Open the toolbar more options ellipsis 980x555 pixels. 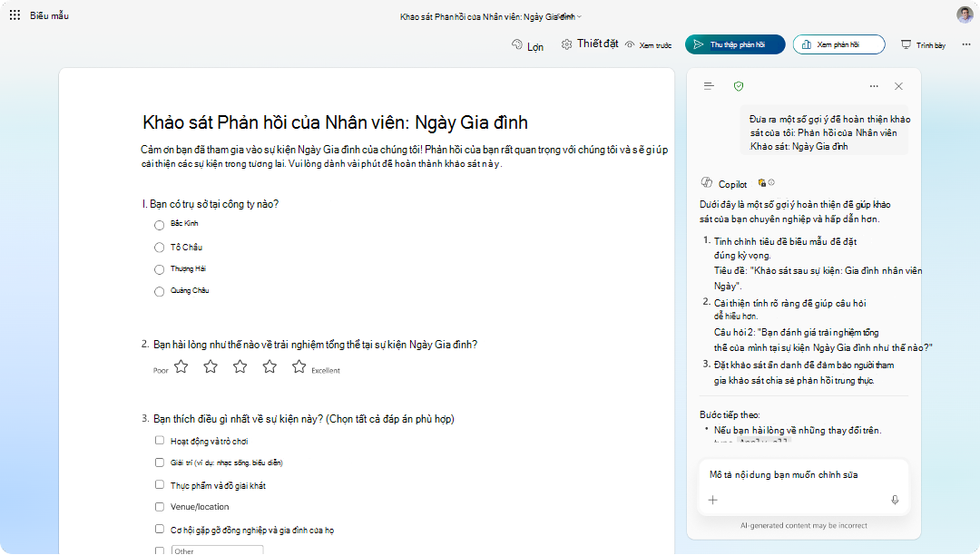(966, 44)
